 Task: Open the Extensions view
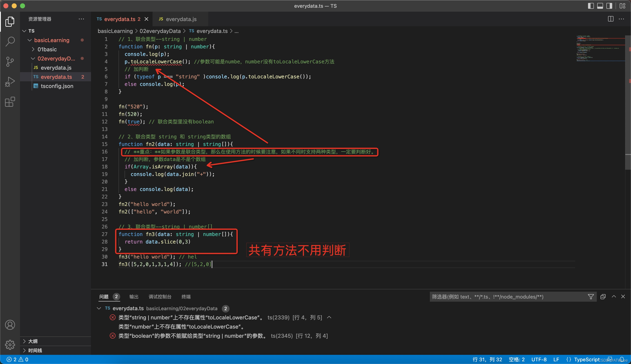10,102
